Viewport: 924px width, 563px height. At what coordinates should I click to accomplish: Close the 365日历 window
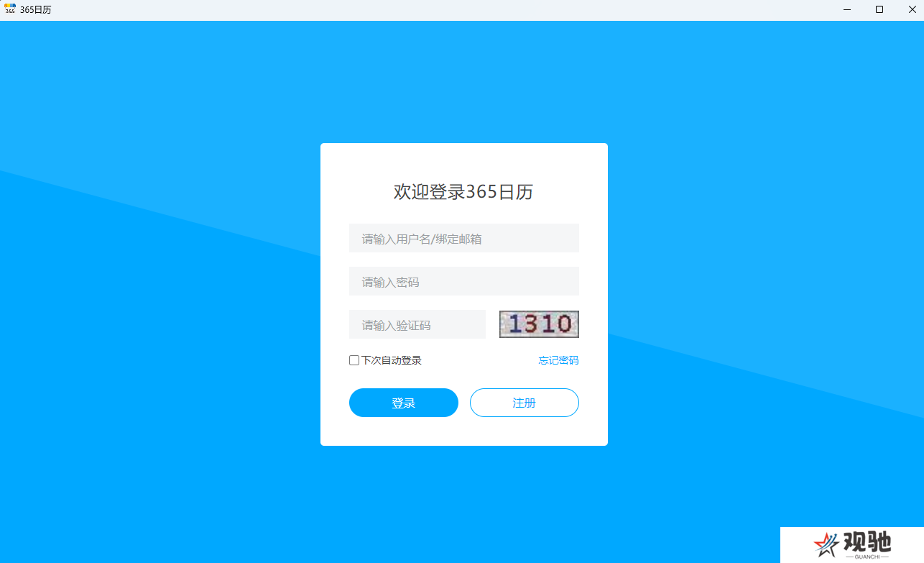(x=913, y=9)
